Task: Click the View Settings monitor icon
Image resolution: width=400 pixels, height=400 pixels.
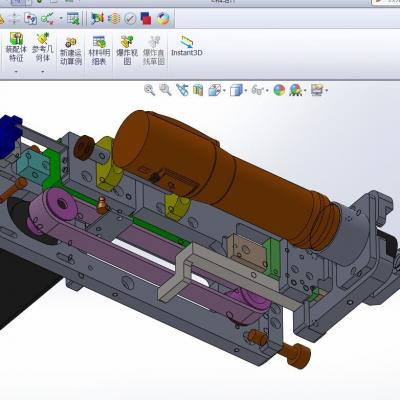Action: click(x=317, y=90)
